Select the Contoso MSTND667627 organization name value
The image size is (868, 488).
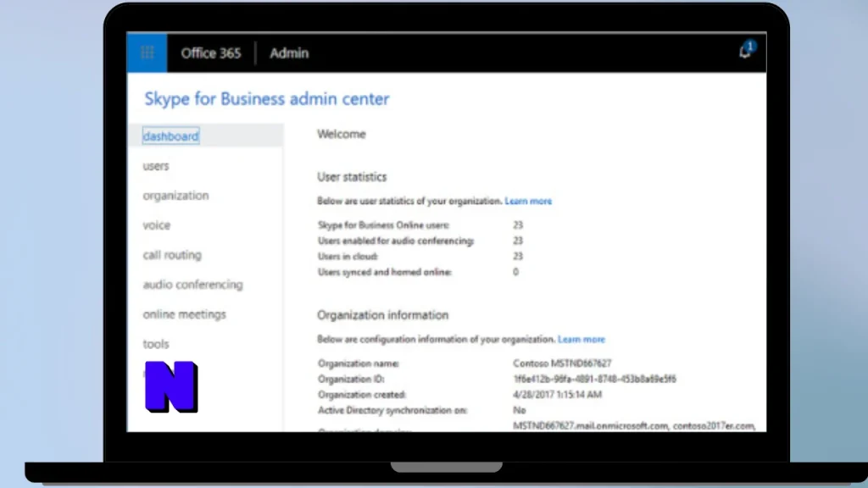point(562,363)
